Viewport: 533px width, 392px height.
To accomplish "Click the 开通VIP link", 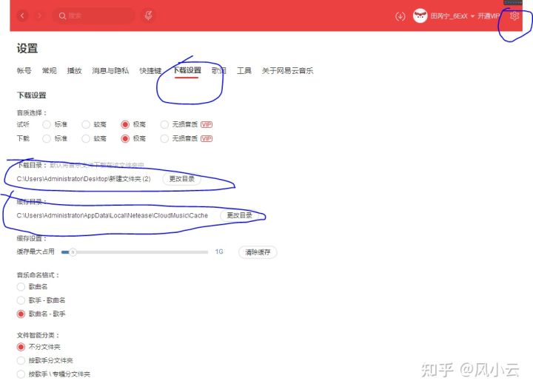I will point(489,16).
